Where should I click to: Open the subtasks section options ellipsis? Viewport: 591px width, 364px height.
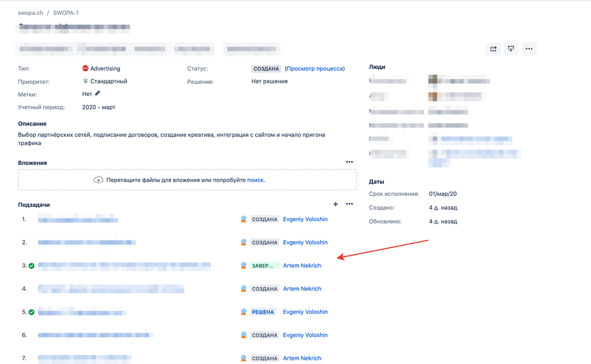pyautogui.click(x=350, y=204)
